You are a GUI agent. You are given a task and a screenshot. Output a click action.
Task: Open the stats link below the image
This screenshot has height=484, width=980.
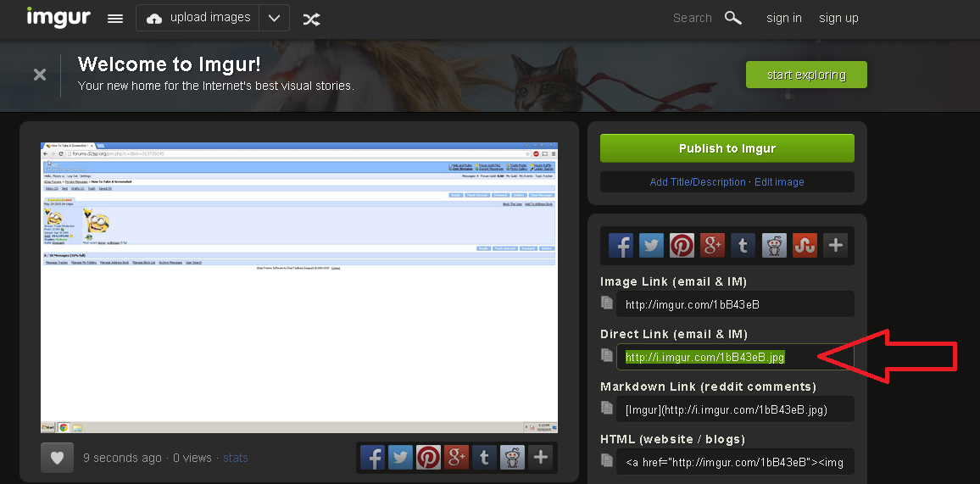coord(236,458)
